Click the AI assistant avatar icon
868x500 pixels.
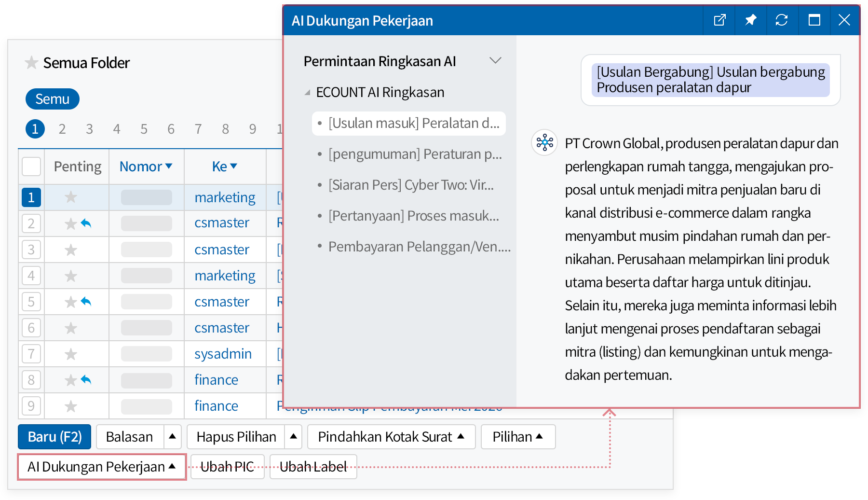pos(545,142)
